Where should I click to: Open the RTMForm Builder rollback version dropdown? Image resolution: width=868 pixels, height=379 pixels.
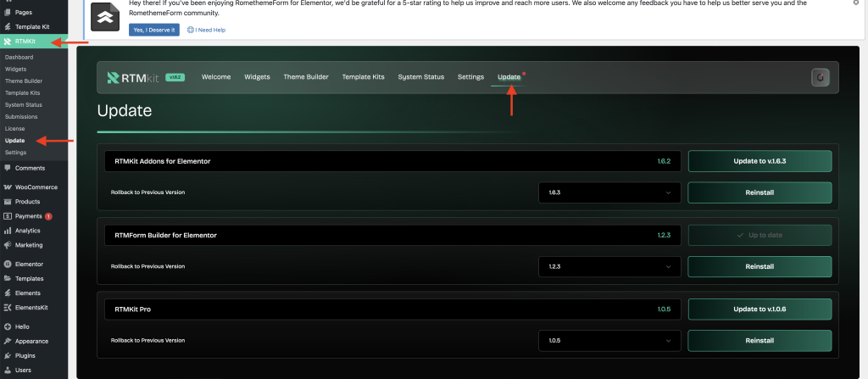609,266
